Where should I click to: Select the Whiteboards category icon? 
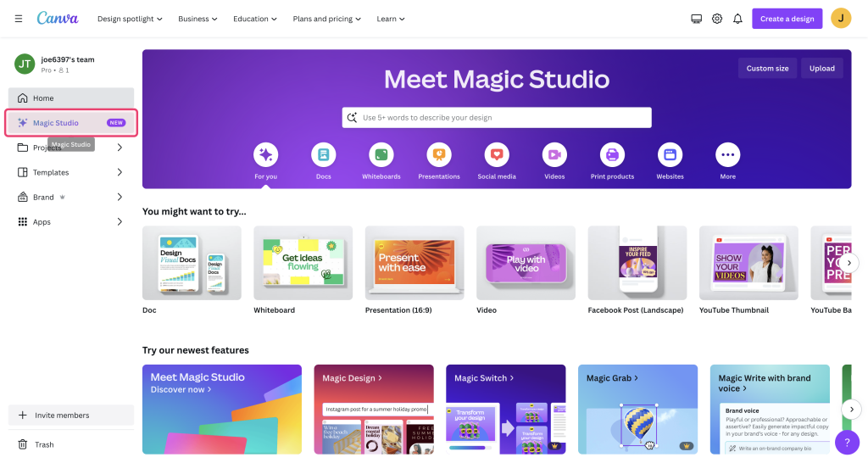tap(381, 155)
